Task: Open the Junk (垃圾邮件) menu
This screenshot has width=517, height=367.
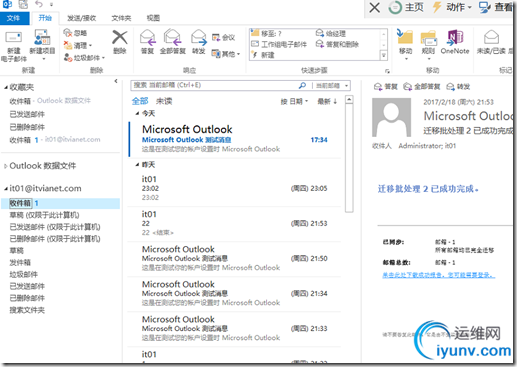Action: [x=84, y=58]
